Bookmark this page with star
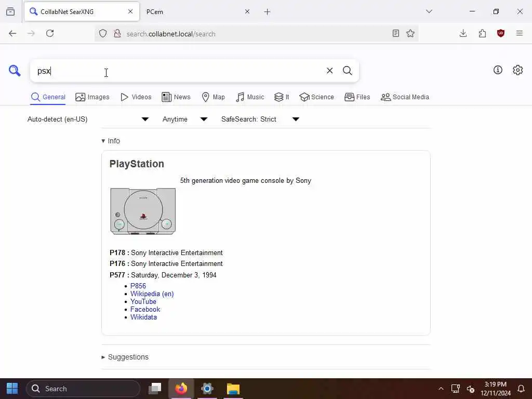This screenshot has height=399, width=532. point(410,33)
